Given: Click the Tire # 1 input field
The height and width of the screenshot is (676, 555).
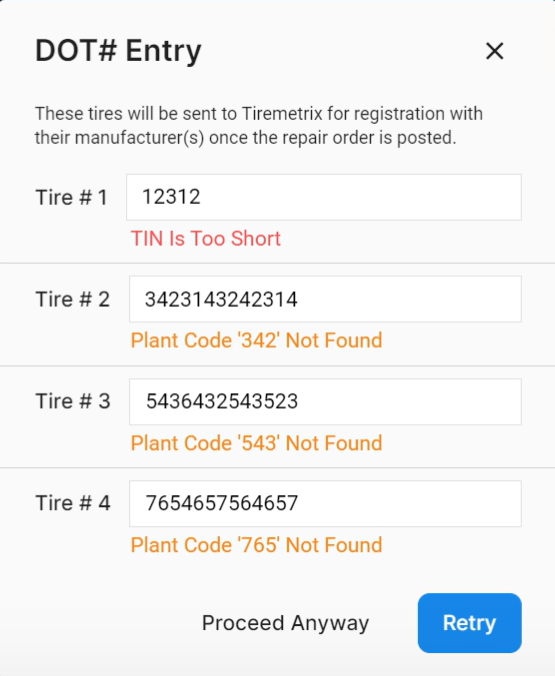Looking at the screenshot, I should click(324, 197).
